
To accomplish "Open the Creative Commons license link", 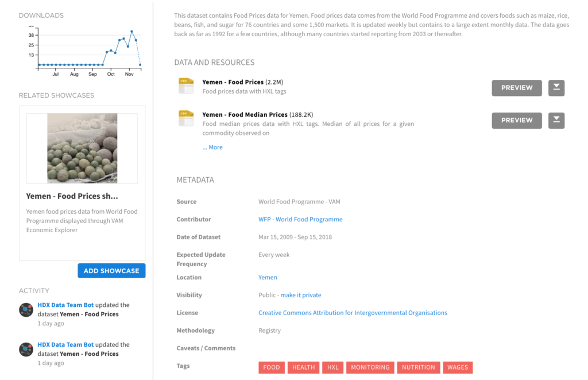I will pos(353,313).
